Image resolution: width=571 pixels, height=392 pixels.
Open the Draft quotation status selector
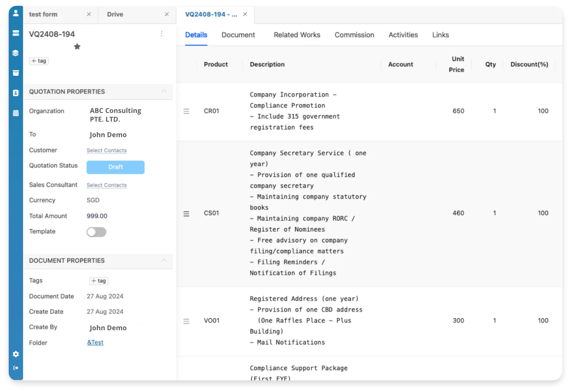coord(115,167)
